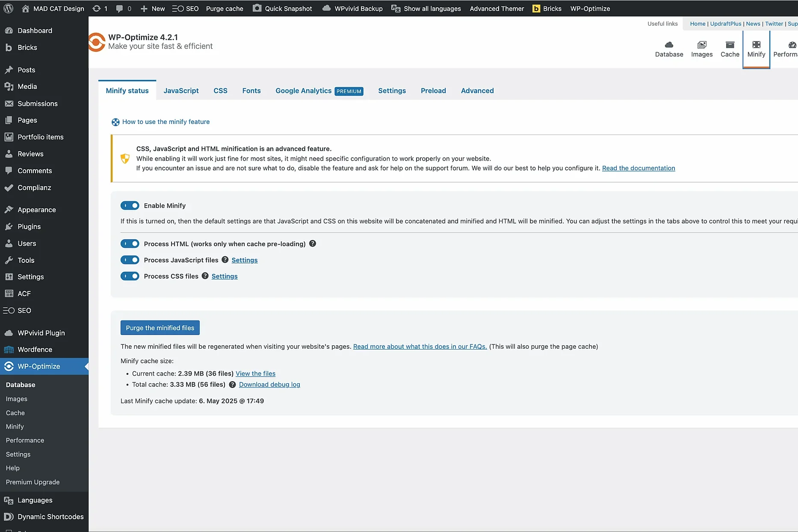This screenshot has width=798, height=532.
Task: Switch to the JavaScript tab
Action: [181, 91]
